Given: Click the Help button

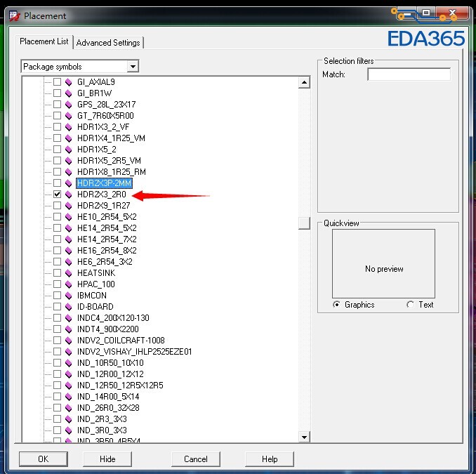Looking at the screenshot, I should coord(270,459).
